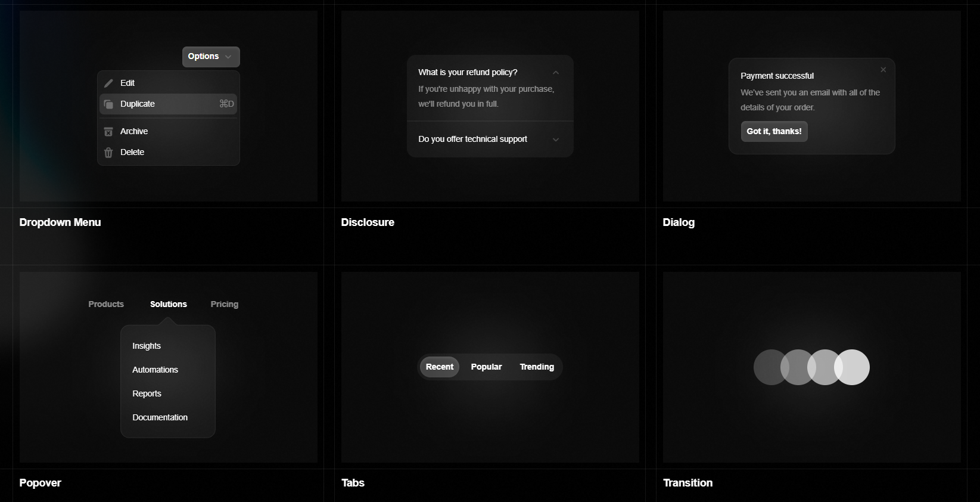This screenshot has height=502, width=980.
Task: Click the trash can Delete icon
Action: 108,153
